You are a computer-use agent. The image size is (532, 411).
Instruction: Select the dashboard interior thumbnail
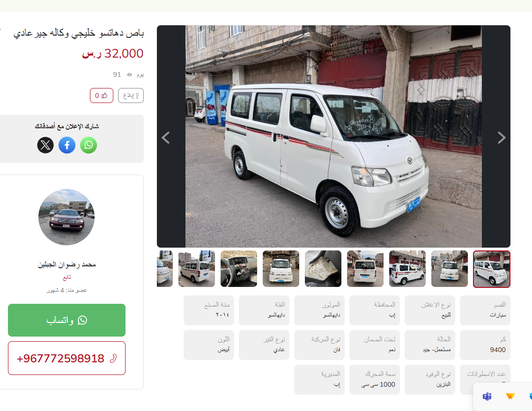(239, 269)
